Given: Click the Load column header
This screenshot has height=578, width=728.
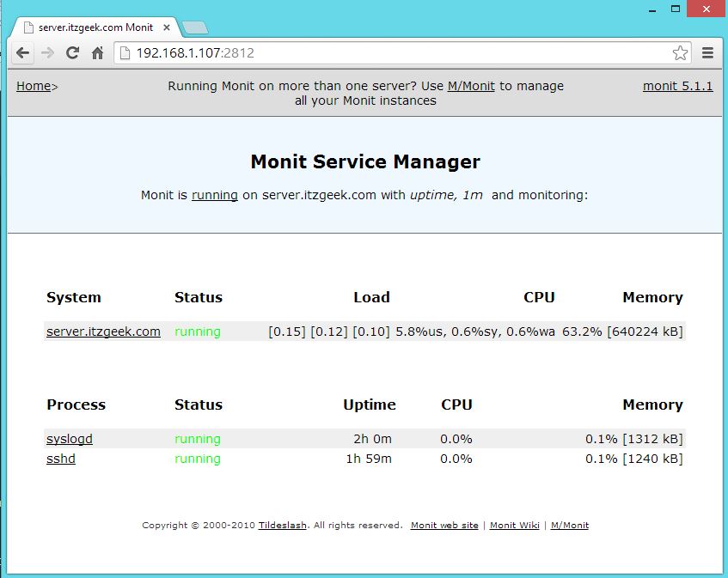Looking at the screenshot, I should point(371,297).
